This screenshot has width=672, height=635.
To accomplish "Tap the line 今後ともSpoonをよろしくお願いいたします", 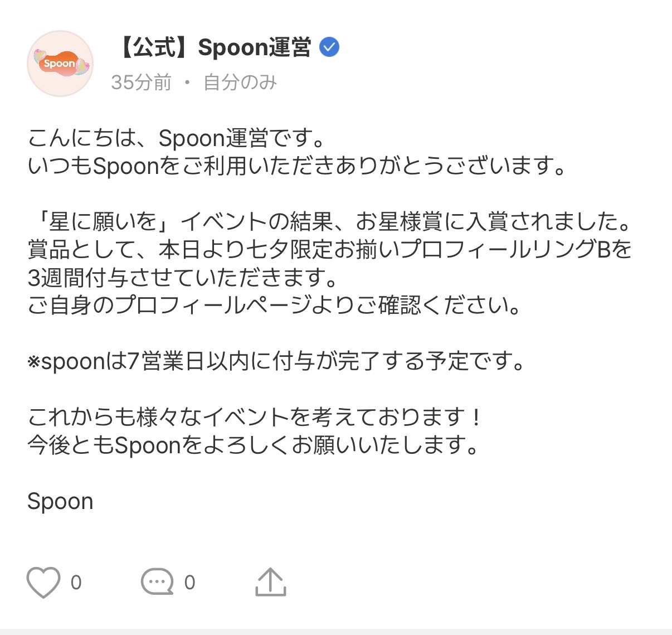I will click(x=254, y=445).
